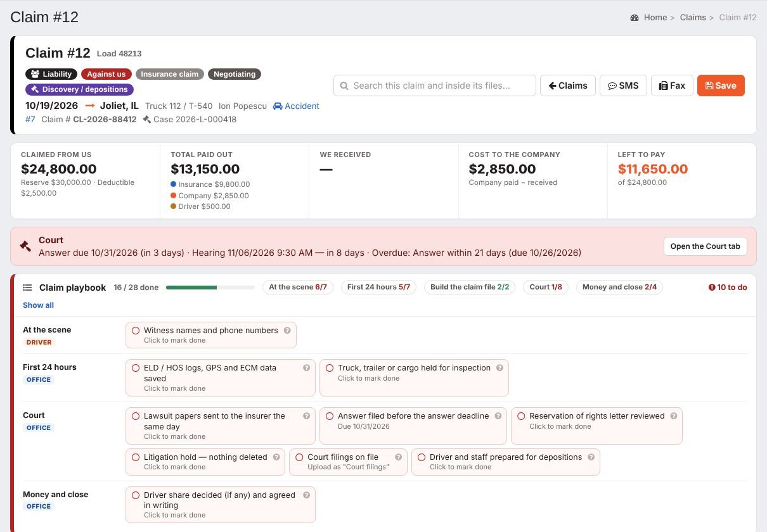Click the Liability tag
The image size is (767, 532).
coord(51,74)
